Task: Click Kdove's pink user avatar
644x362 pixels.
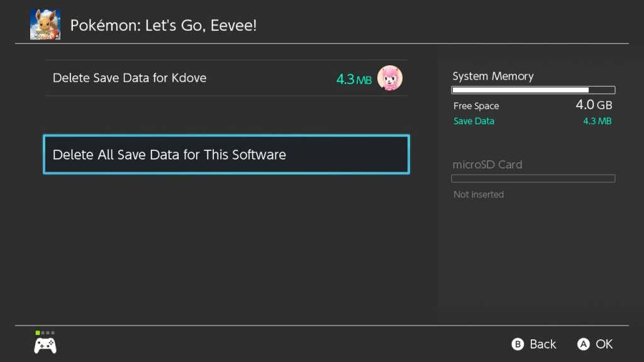Action: coord(390,79)
